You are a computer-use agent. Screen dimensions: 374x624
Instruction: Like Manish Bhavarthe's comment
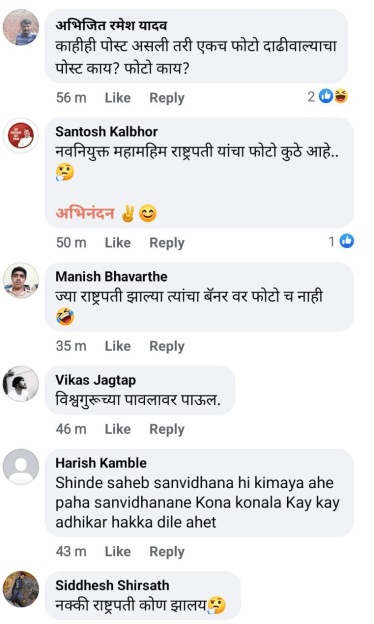117,346
